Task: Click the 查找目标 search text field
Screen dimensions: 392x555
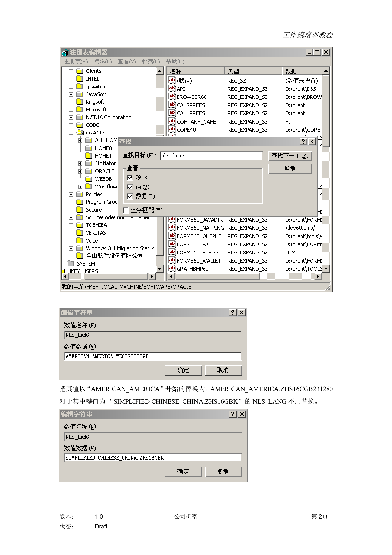Action: pyautogui.click(x=211, y=156)
